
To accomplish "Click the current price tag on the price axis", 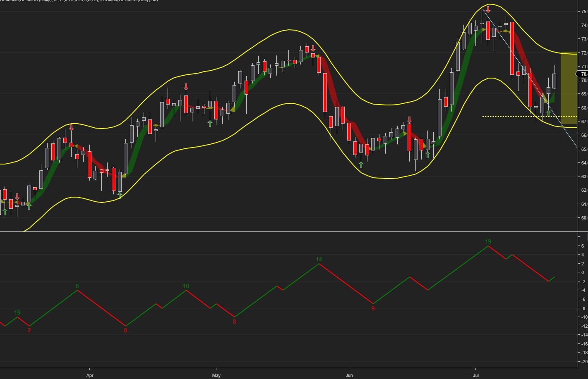I will tap(583, 74).
